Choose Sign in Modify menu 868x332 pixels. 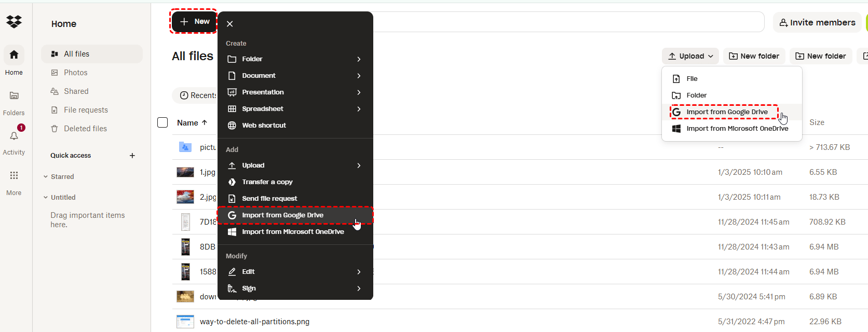click(295, 288)
